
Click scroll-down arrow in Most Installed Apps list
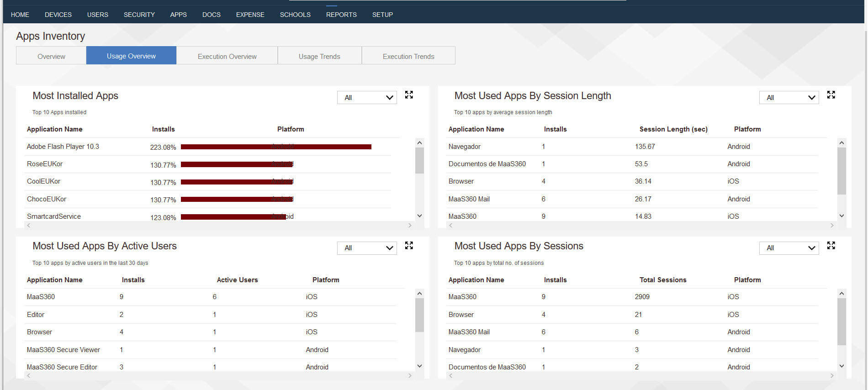click(x=419, y=216)
